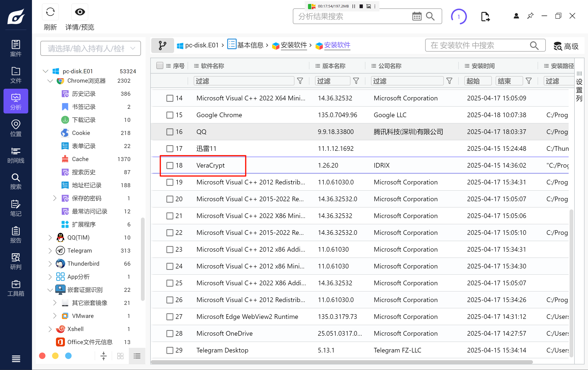
Task: Click the search icon in 安装软件 search box
Action: (534, 46)
